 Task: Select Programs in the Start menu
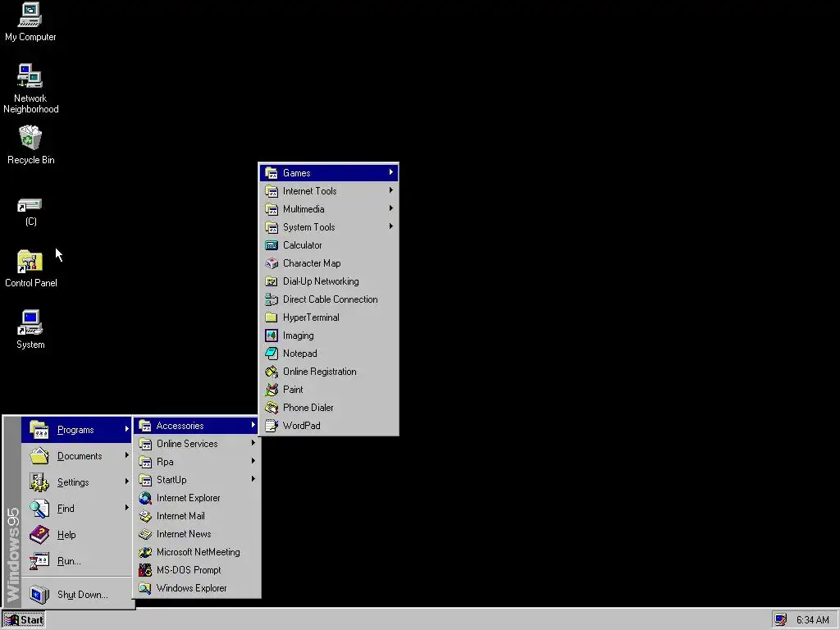coord(76,430)
